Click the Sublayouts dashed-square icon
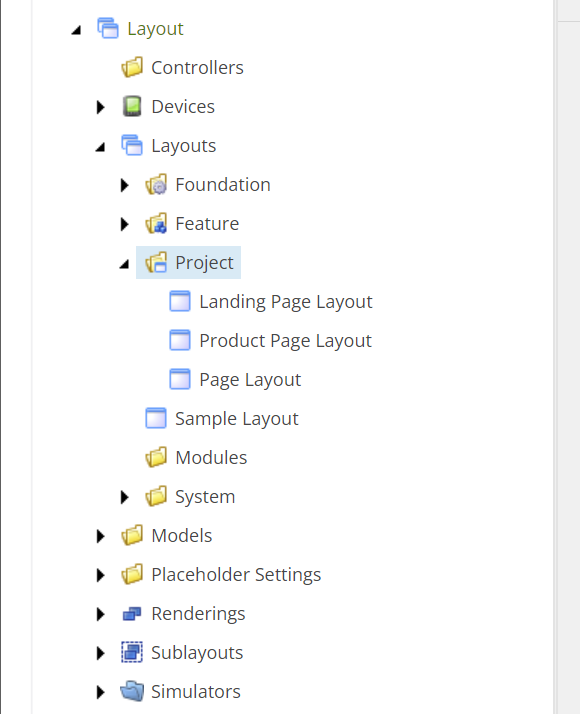580x714 pixels. pos(132,653)
